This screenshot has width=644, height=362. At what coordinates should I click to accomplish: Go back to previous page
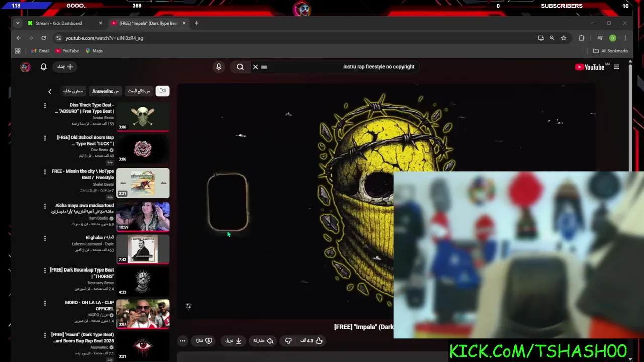pos(19,38)
